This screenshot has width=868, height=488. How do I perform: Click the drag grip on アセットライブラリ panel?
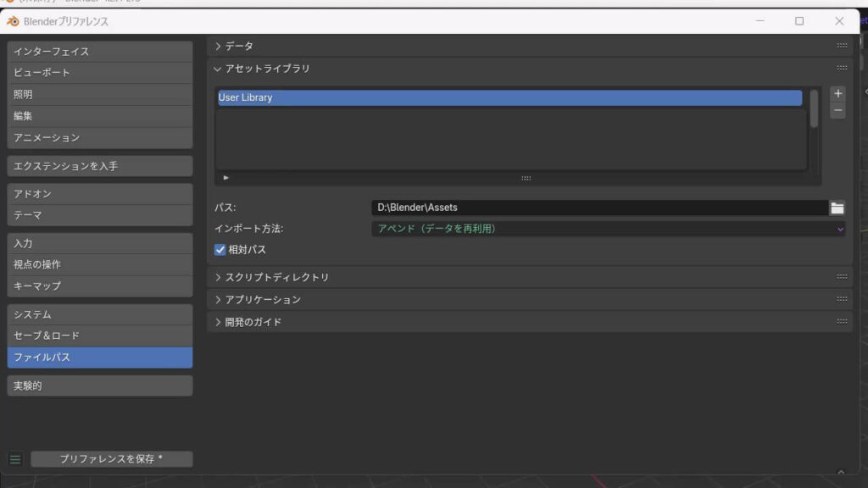[x=842, y=69]
